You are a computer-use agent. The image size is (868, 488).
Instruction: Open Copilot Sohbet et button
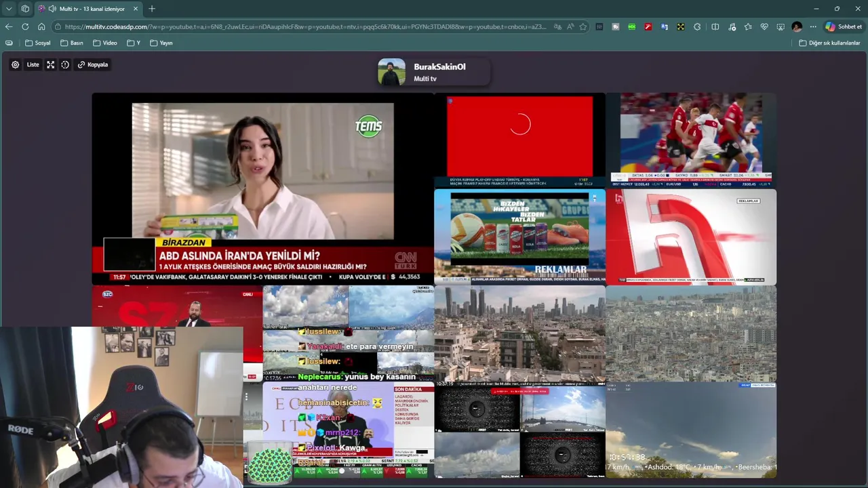click(844, 26)
